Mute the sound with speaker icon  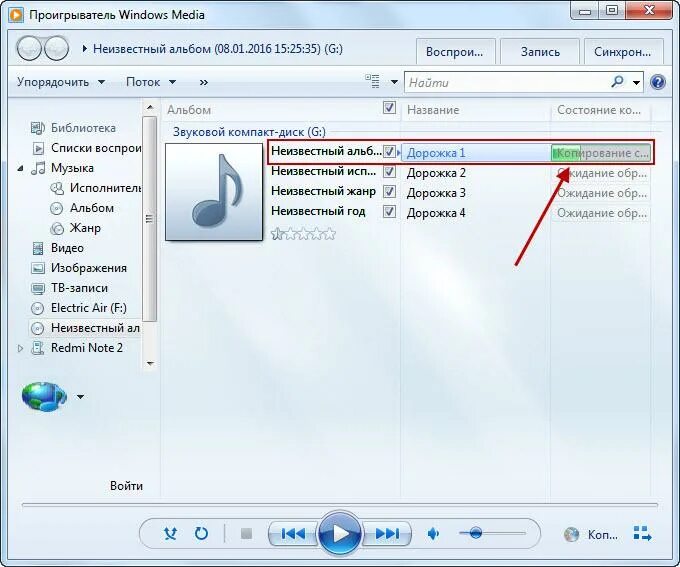pos(433,533)
